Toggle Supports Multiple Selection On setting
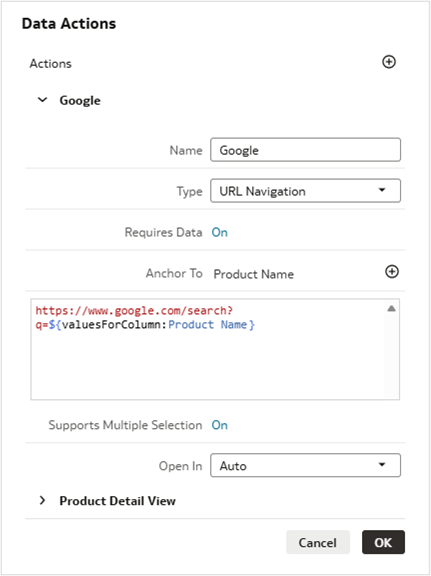This screenshot has width=431, height=576. (x=219, y=425)
